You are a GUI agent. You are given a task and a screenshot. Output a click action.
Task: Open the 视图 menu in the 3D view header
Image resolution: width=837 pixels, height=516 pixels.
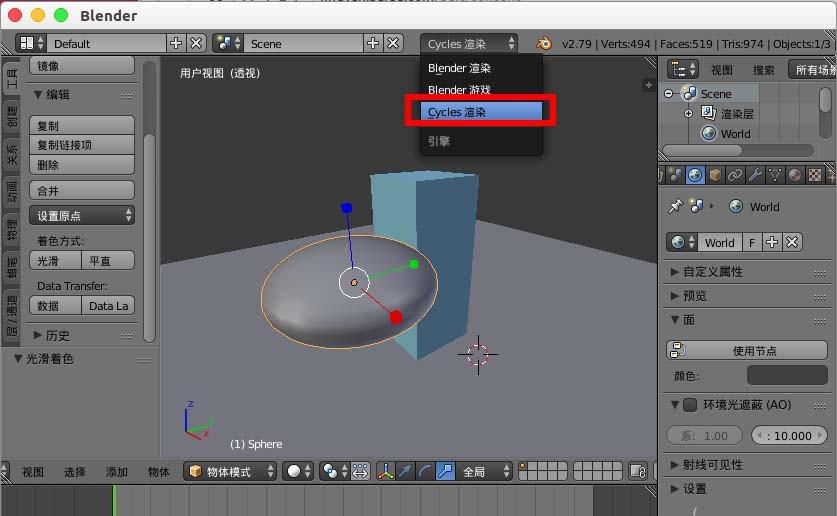pyautogui.click(x=33, y=472)
